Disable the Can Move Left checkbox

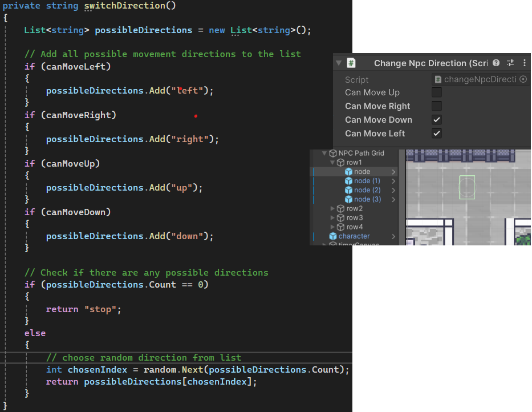437,134
